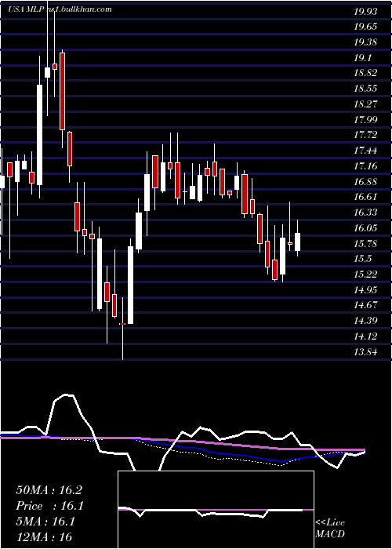Viewport: 392px width, 549px height.
Task: Click the 14.12 price axis label
Action: 366,336
